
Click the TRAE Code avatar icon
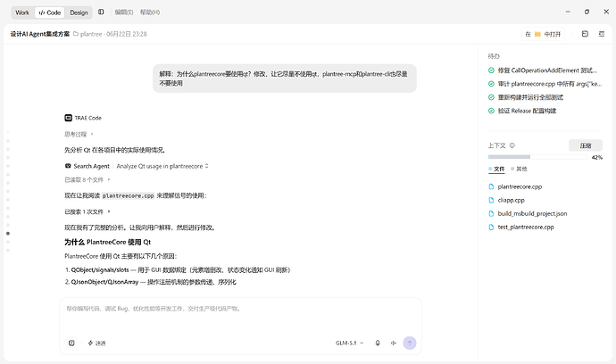pyautogui.click(x=69, y=118)
